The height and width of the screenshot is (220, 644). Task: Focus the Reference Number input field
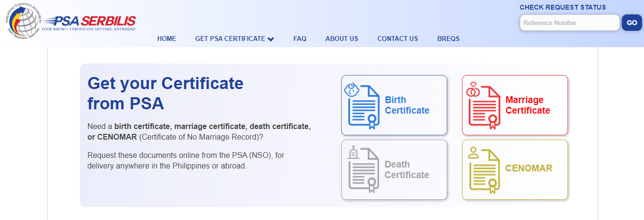coord(569,23)
